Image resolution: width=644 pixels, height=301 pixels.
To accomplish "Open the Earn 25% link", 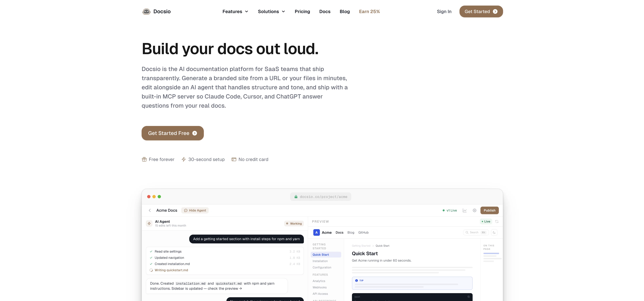I will coord(369,11).
